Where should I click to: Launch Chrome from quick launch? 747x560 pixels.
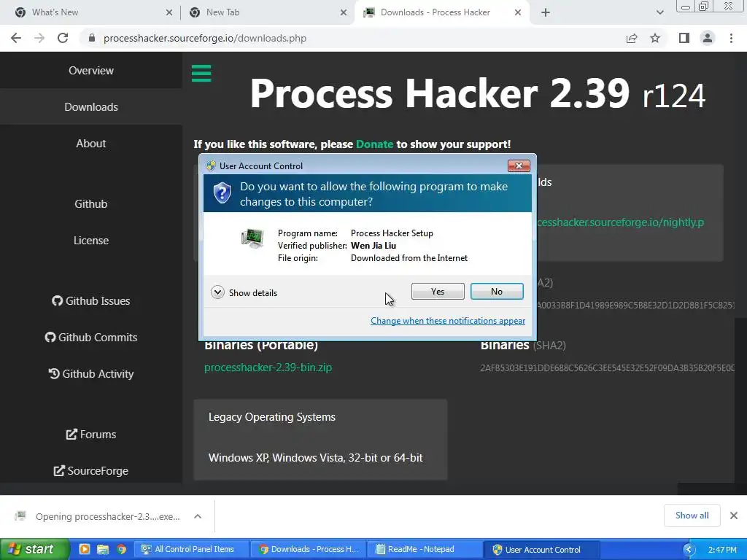click(122, 549)
